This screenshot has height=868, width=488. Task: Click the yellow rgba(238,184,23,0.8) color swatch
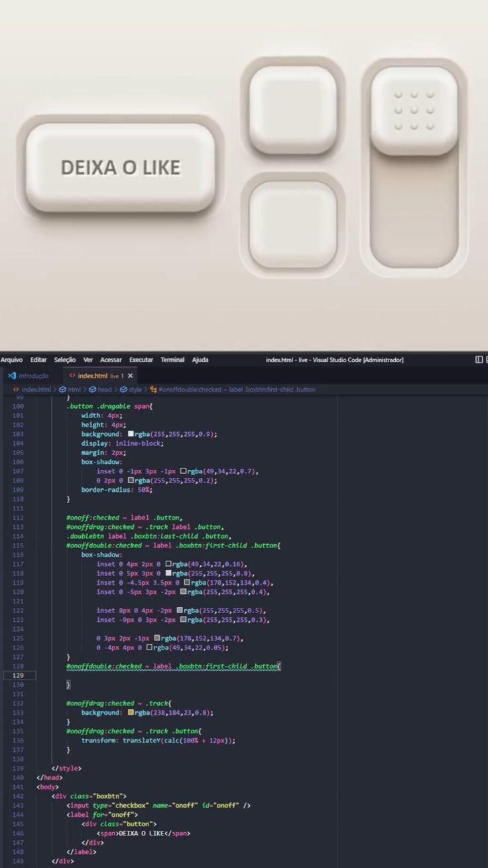[x=131, y=712]
